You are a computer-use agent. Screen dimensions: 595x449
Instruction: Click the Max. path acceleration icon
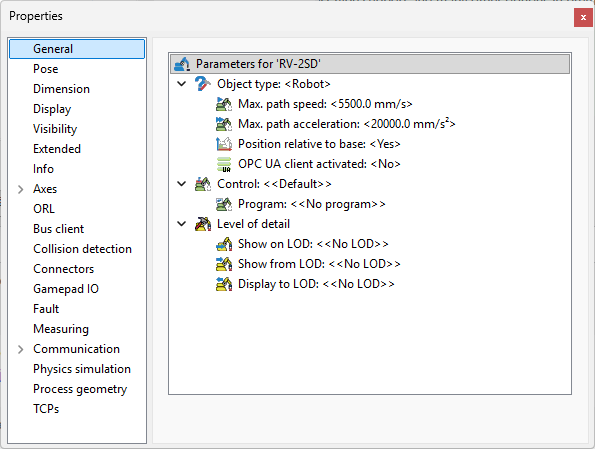pyautogui.click(x=224, y=124)
